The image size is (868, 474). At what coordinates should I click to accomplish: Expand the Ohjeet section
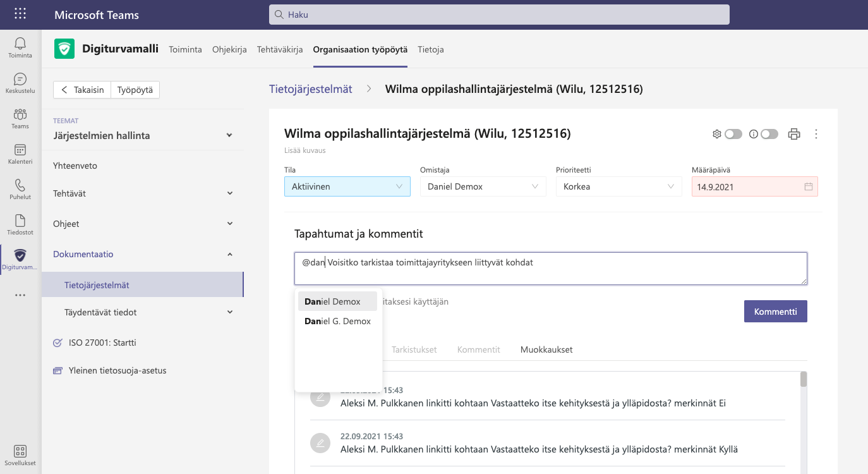pyautogui.click(x=143, y=224)
